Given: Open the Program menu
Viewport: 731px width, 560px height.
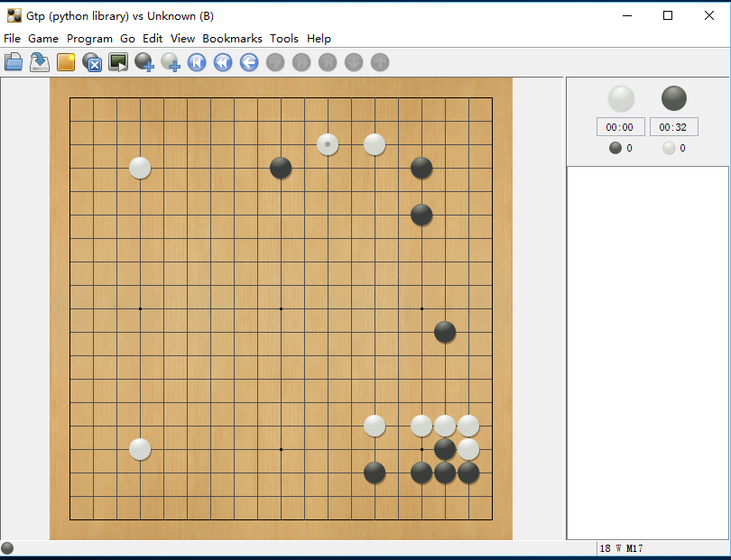Looking at the screenshot, I should pos(89,39).
